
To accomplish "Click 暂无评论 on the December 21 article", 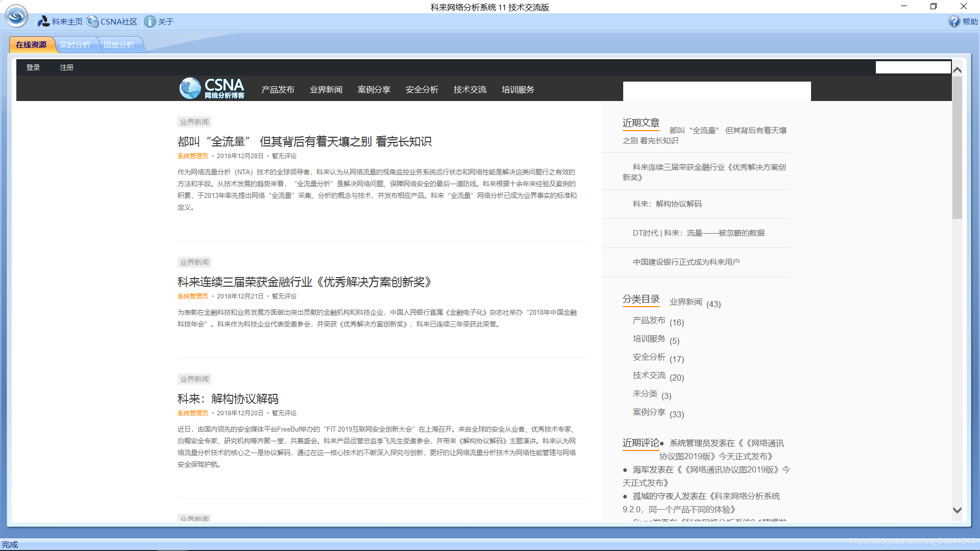I will [x=284, y=296].
